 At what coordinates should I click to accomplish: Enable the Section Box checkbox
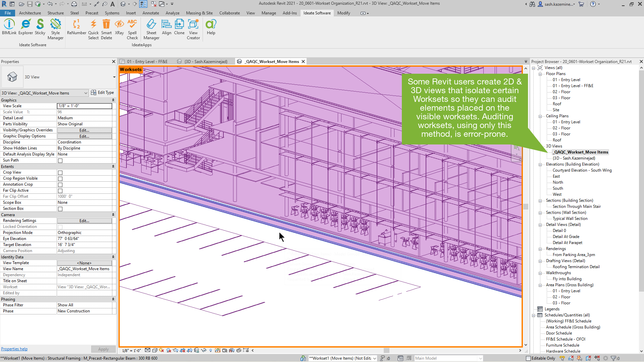tap(60, 208)
